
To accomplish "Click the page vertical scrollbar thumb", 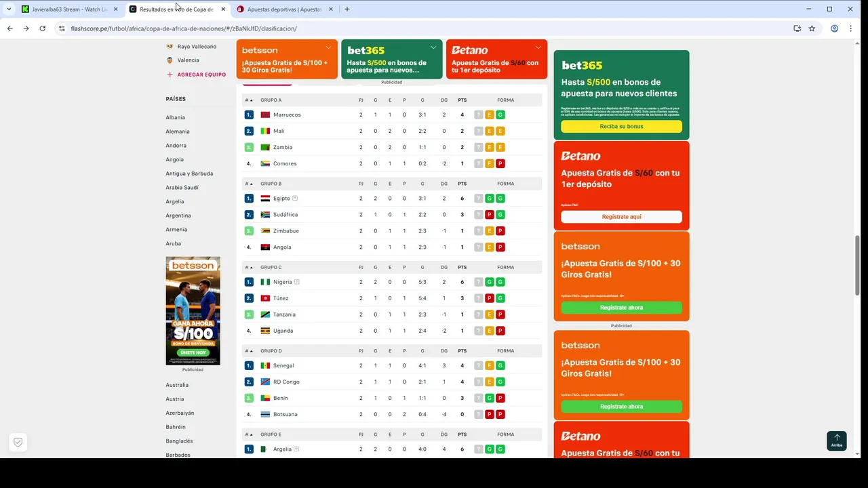I will [x=857, y=265].
